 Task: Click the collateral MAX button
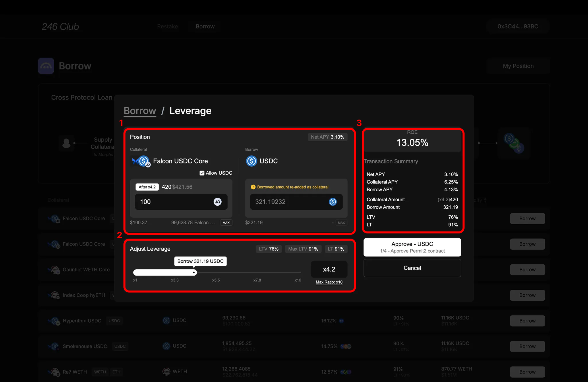pos(226,223)
